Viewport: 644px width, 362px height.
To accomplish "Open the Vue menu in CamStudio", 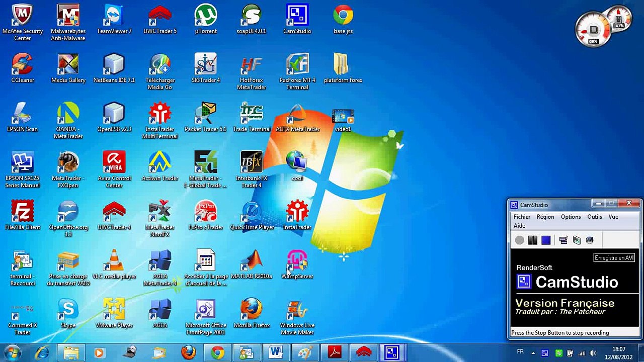I will 613,217.
